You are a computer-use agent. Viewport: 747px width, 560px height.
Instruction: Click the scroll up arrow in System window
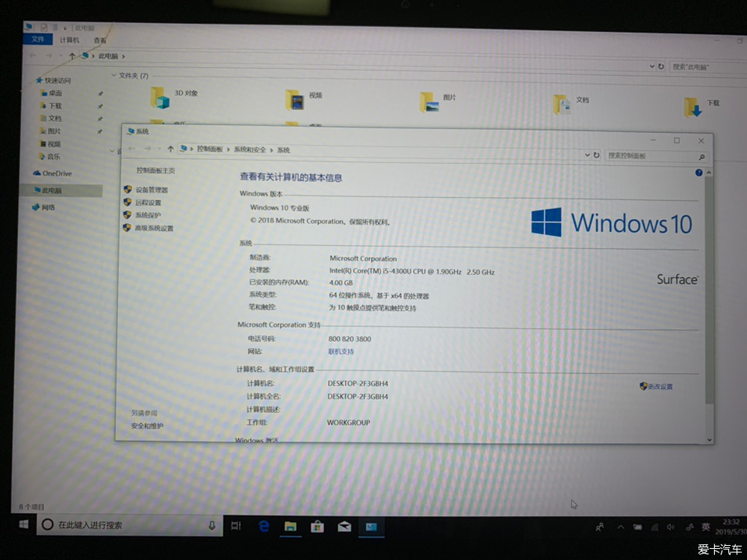(x=709, y=172)
